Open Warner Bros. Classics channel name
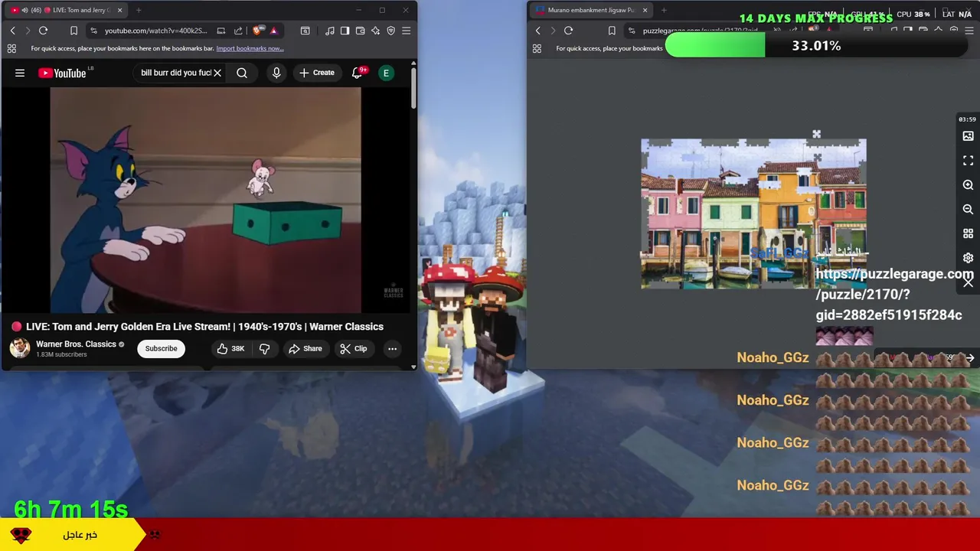The height and width of the screenshot is (551, 980). (x=76, y=344)
